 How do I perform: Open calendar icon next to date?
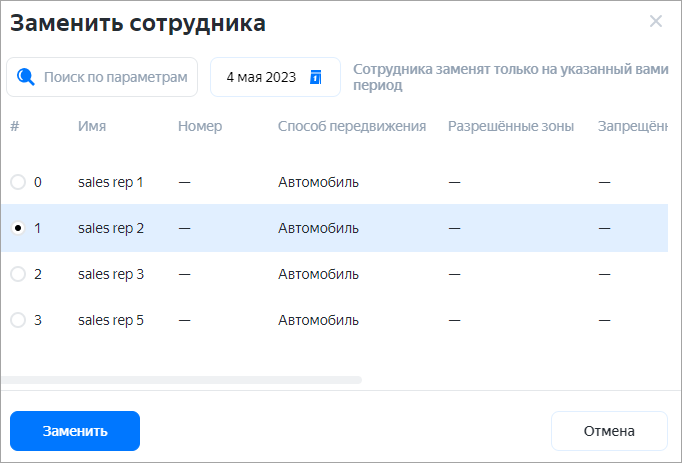point(316,77)
